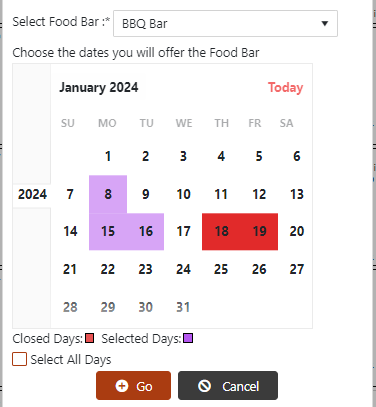Screen dimensions: 376x407
Task: Dismiss the dialog with Cancel
Action: tap(228, 386)
